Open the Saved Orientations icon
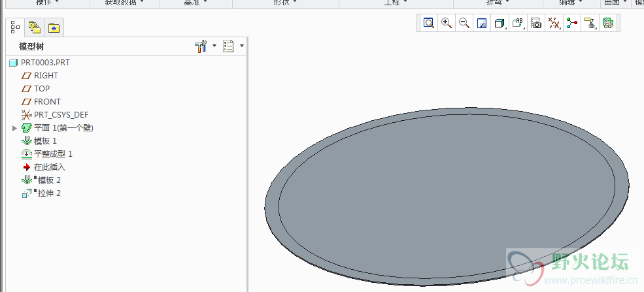The height and width of the screenshot is (292, 644). pos(518,23)
